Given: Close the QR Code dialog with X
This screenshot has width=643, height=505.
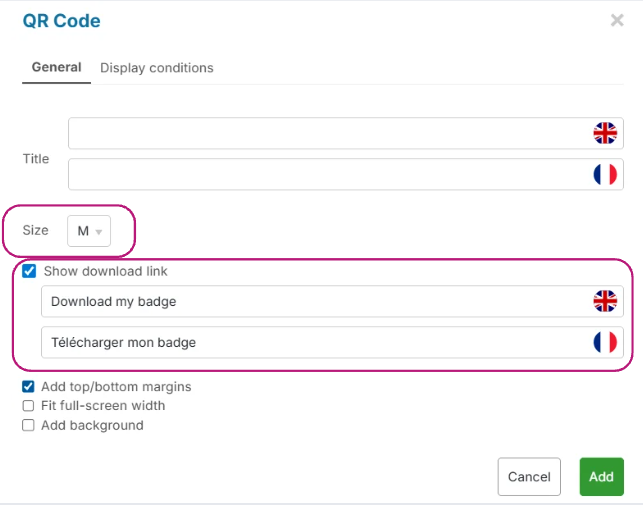Looking at the screenshot, I should (617, 20).
